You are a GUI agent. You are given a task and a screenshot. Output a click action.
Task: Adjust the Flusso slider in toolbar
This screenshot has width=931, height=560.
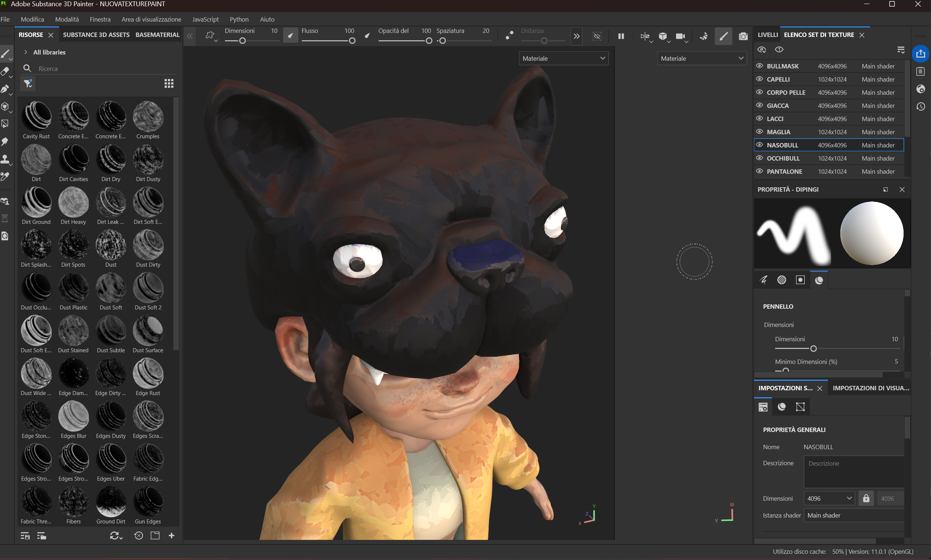(x=328, y=41)
